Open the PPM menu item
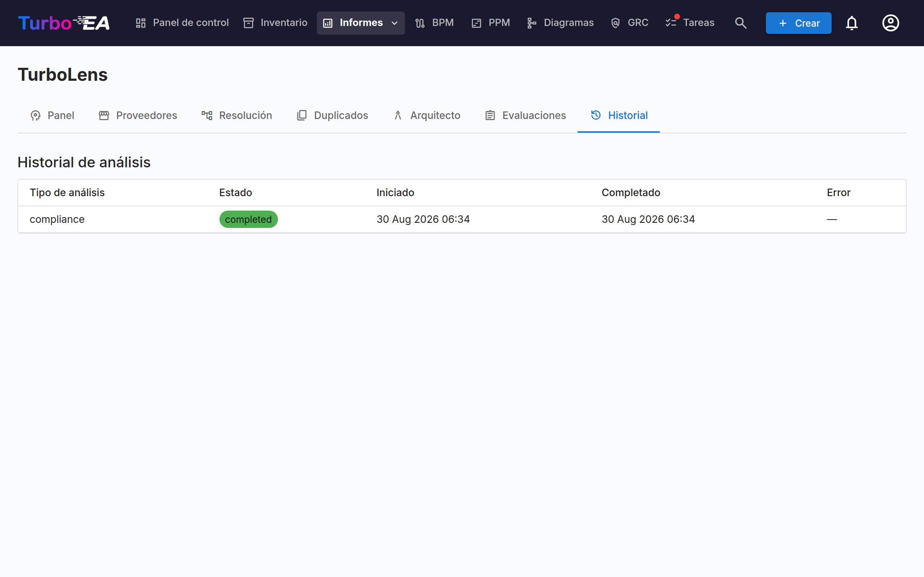The width and height of the screenshot is (924, 577). point(490,23)
